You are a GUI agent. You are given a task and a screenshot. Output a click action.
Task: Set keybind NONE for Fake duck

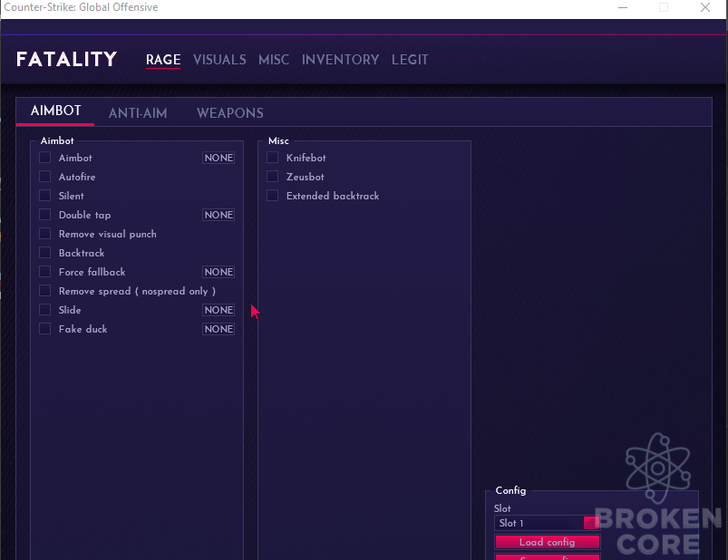218,329
